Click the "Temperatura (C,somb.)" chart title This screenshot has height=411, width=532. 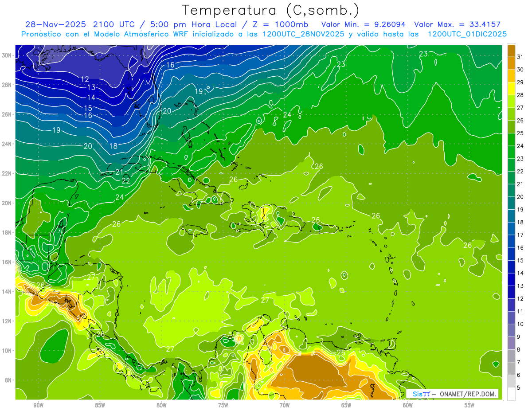271,10
